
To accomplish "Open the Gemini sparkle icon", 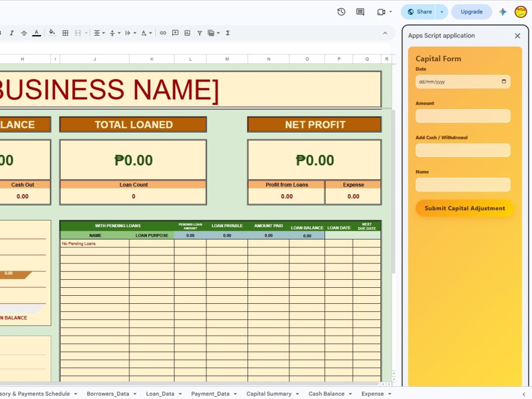I will [x=503, y=12].
